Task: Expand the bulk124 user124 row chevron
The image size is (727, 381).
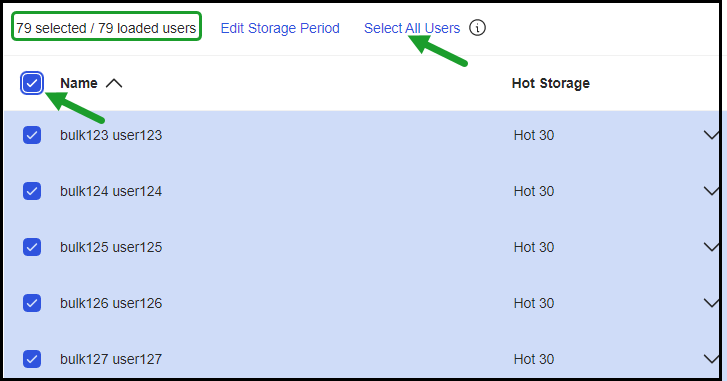Action: click(x=711, y=191)
